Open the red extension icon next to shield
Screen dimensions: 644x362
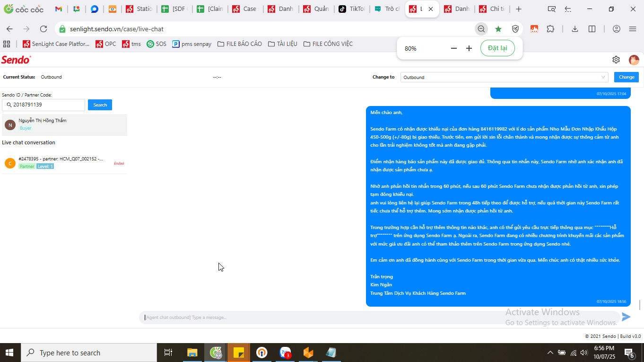pyautogui.click(x=534, y=29)
